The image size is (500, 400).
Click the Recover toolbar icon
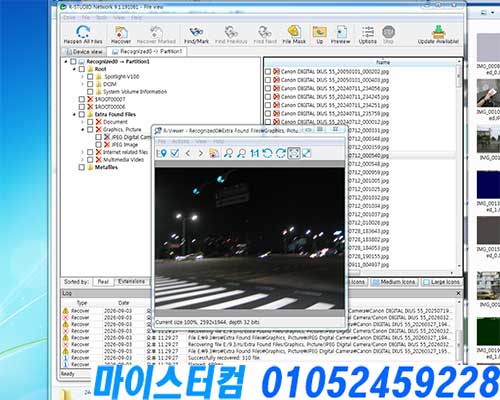tap(121, 34)
